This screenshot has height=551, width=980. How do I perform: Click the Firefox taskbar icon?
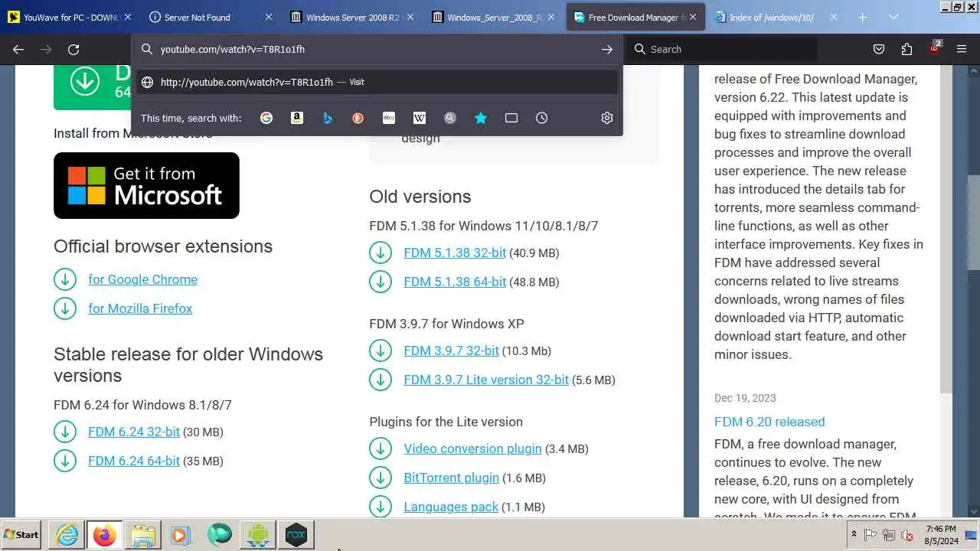click(105, 535)
